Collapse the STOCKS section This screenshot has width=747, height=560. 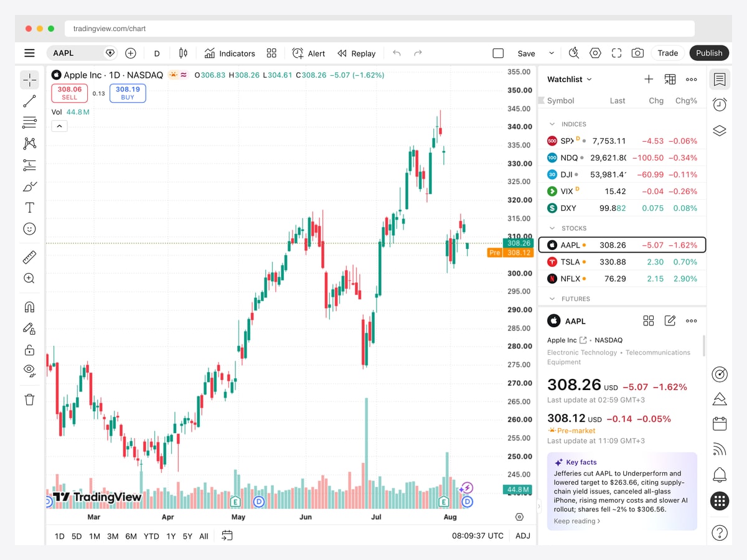coord(552,228)
